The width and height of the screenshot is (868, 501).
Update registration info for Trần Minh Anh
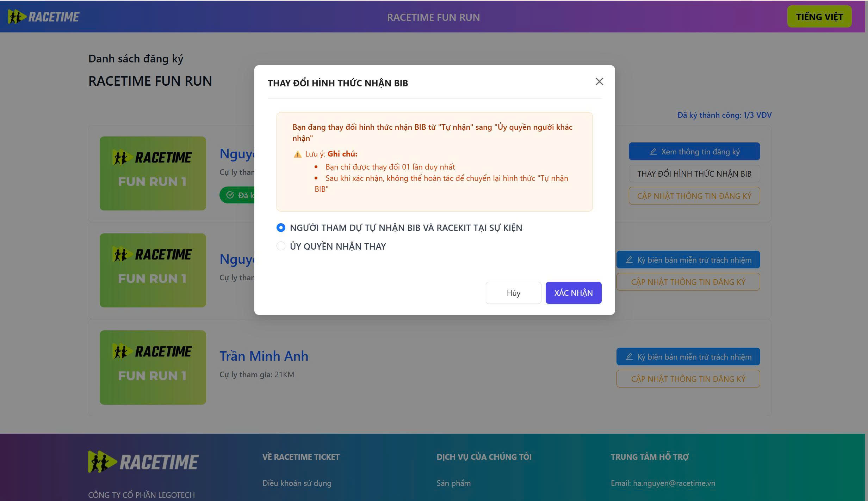pyautogui.click(x=688, y=379)
